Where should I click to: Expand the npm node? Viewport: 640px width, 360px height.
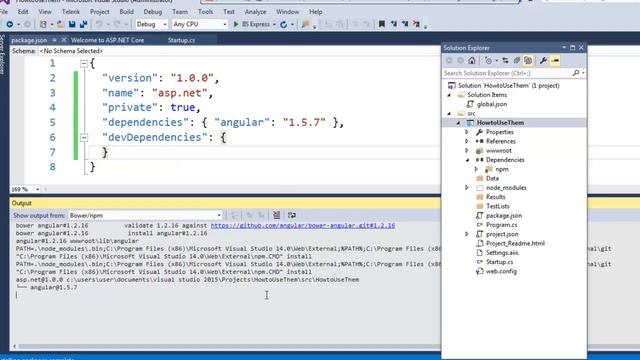coord(476,169)
